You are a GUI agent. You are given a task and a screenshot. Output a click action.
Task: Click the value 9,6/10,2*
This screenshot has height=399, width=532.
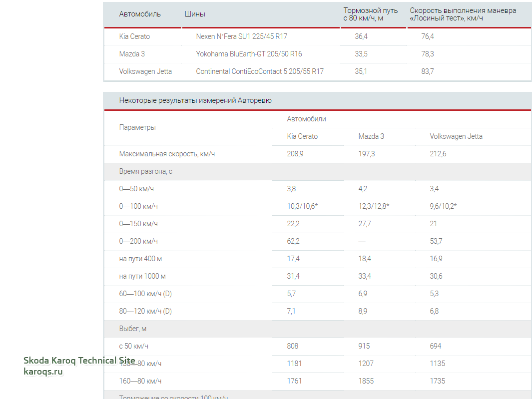[443, 206]
